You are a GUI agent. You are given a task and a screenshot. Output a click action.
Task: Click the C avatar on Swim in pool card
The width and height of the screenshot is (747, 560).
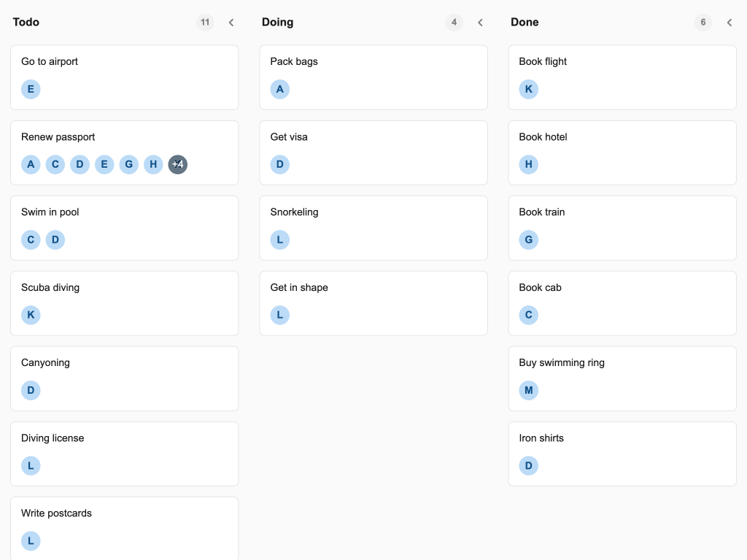(31, 239)
